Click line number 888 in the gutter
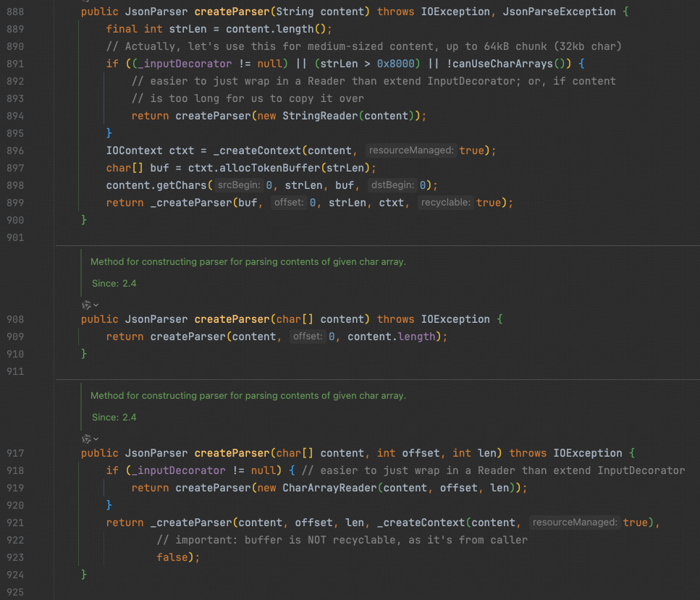 (15, 12)
